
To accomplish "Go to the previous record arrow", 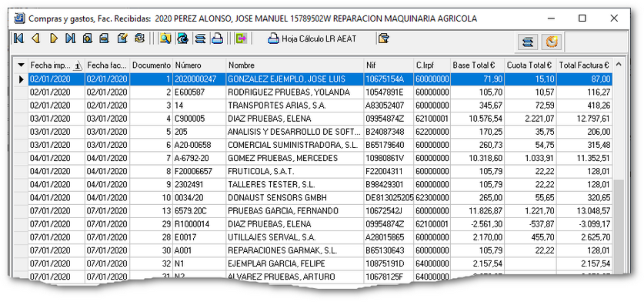I will (x=35, y=39).
